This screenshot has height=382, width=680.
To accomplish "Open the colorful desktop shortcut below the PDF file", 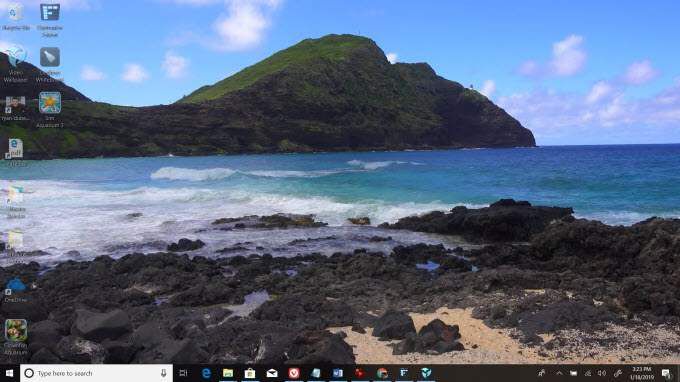I will [x=16, y=202].
